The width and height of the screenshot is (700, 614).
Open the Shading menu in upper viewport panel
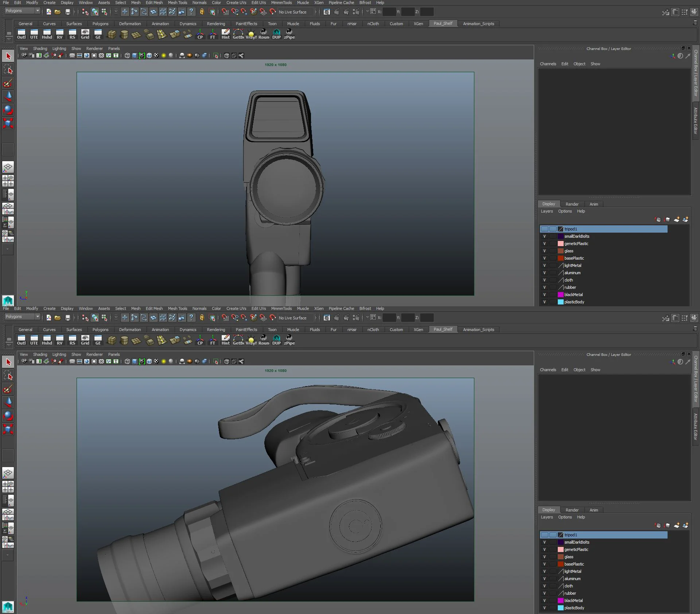(x=40, y=48)
